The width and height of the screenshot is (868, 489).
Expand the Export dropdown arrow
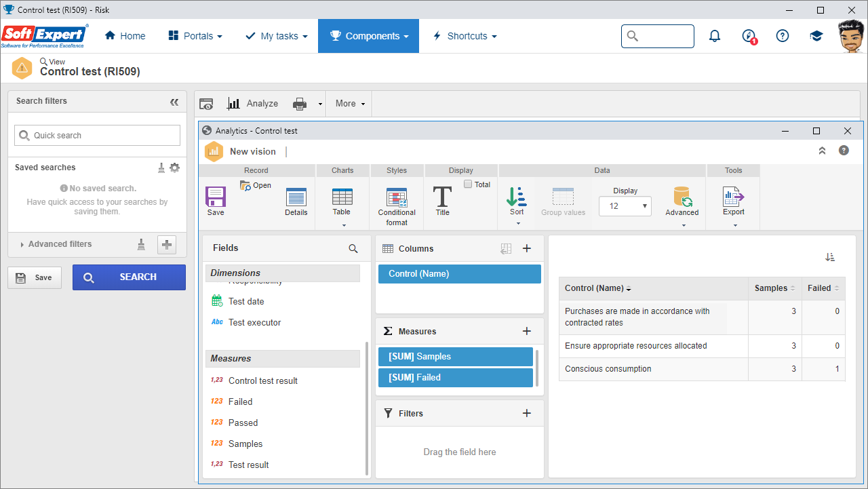pos(735,225)
